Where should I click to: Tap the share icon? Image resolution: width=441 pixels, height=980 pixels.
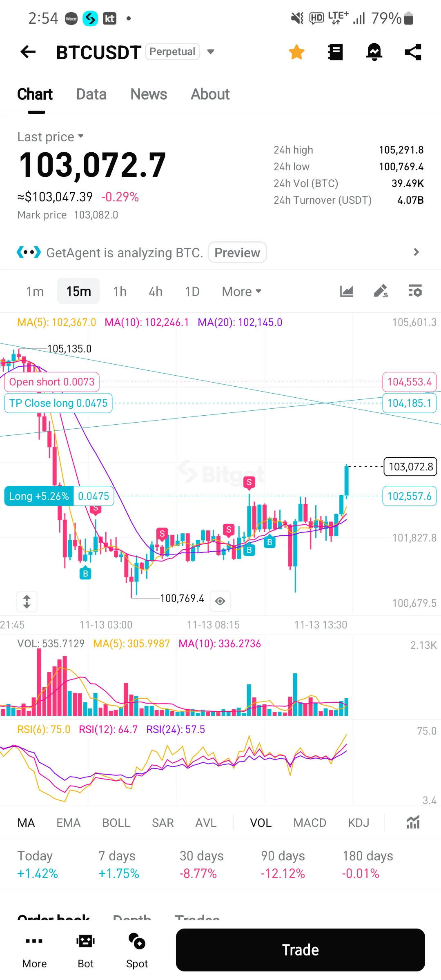tap(413, 52)
